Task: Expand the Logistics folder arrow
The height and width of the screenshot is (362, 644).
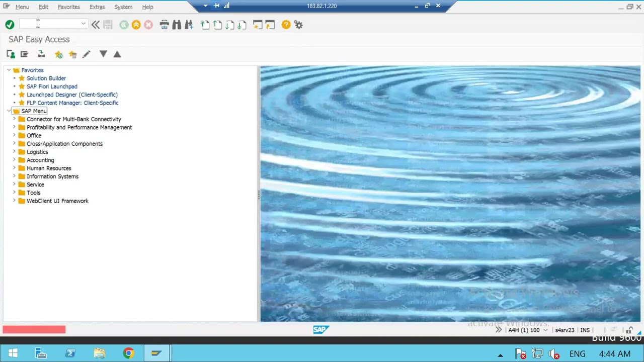Action: point(14,152)
